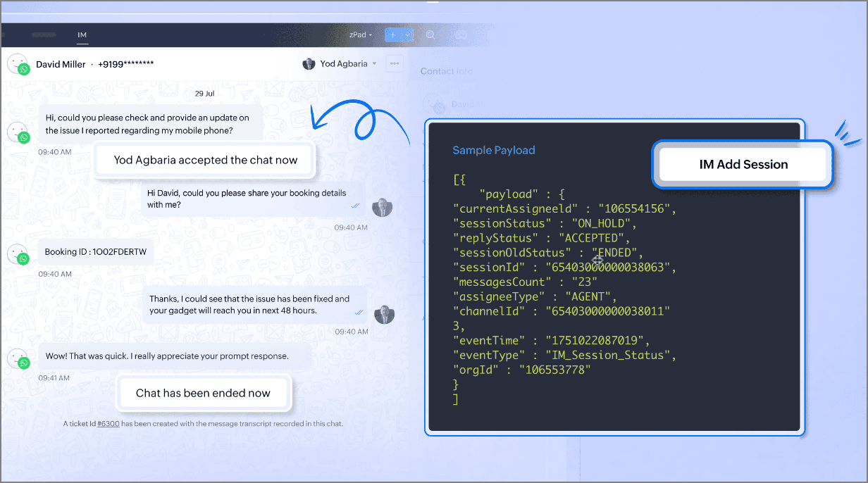Screen dimensions: 868x483
Task: Click the Sample Payload heading
Action: click(493, 150)
